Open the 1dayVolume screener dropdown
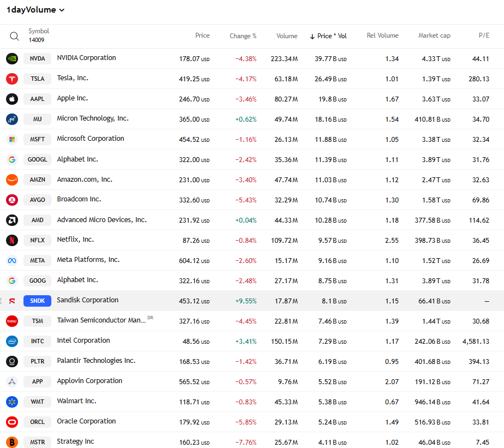Screen dimensions: 504x448 pyautogui.click(x=35, y=10)
